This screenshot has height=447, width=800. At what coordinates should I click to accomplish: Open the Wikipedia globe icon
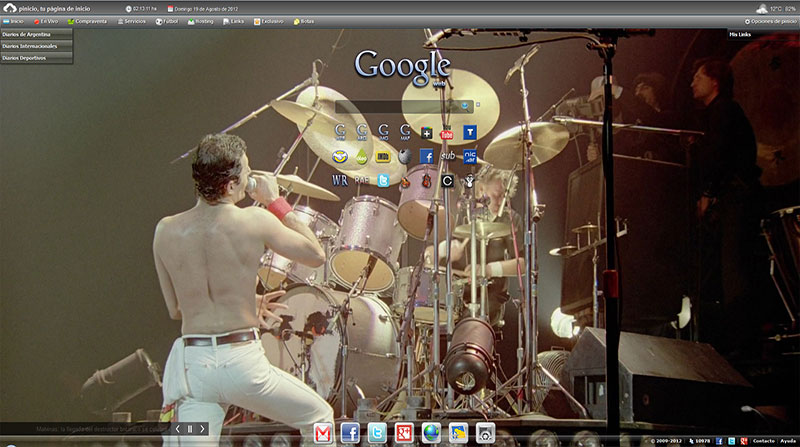click(x=404, y=156)
